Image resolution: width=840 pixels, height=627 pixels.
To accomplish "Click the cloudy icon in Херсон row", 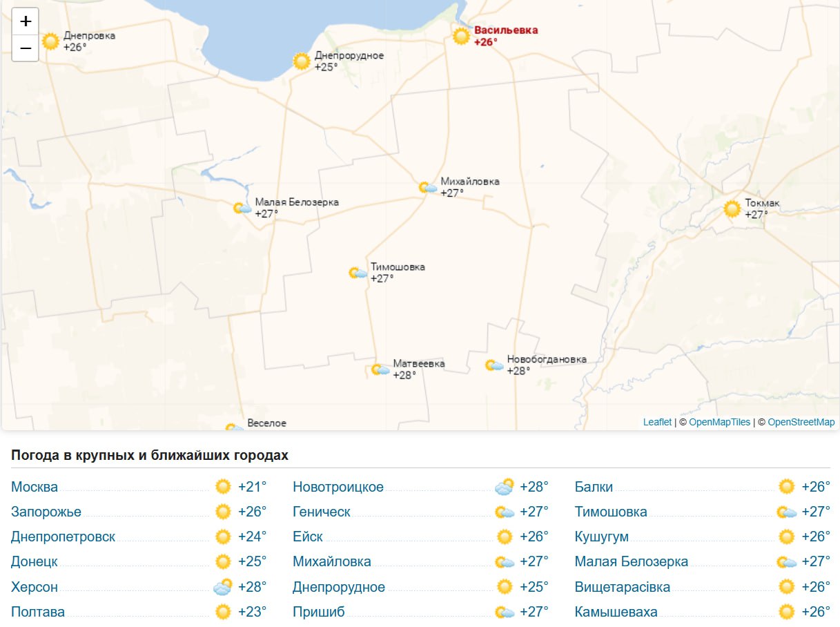I will click(x=222, y=587).
